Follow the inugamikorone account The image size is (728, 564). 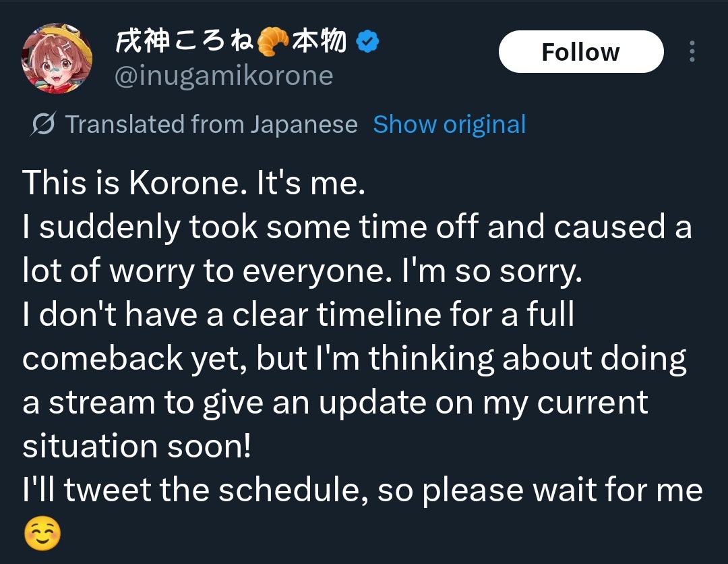(580, 52)
